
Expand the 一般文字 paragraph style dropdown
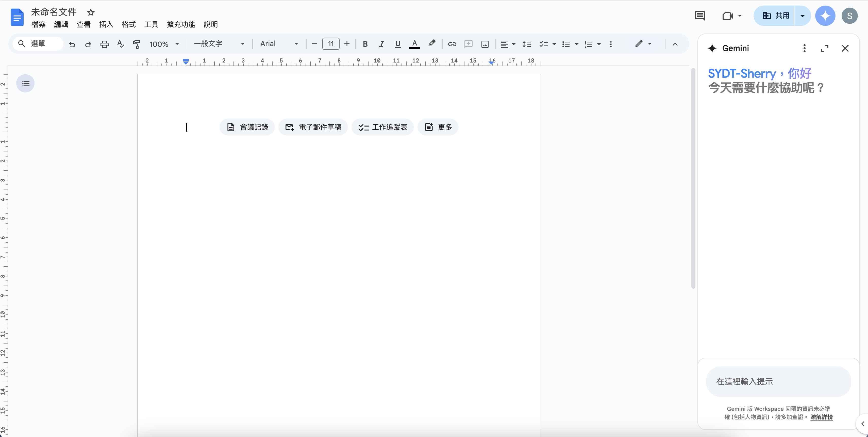219,44
